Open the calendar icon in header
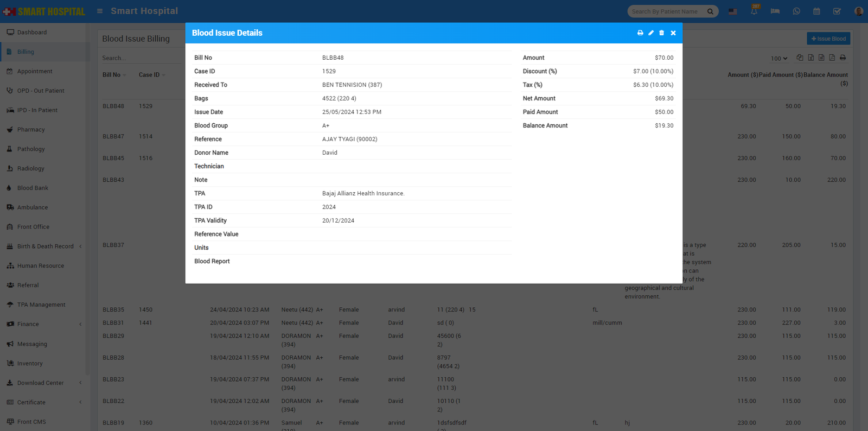Image resolution: width=868 pixels, height=431 pixels. click(x=816, y=11)
